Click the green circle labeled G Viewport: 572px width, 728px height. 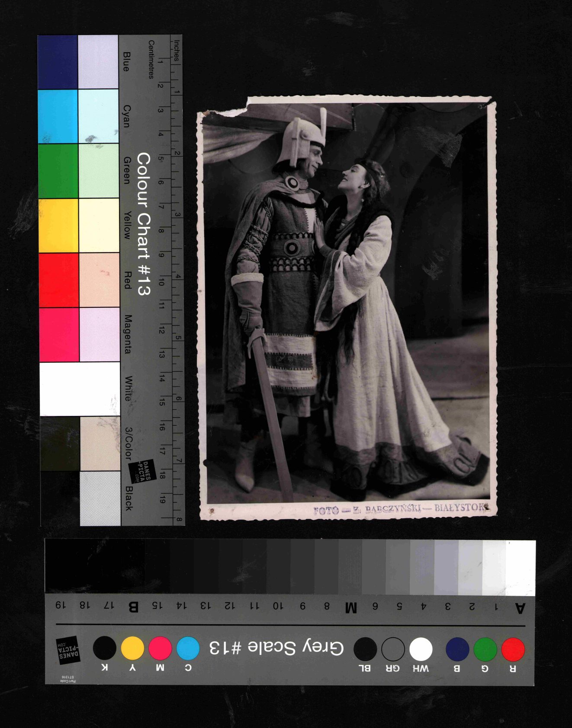tap(485, 649)
